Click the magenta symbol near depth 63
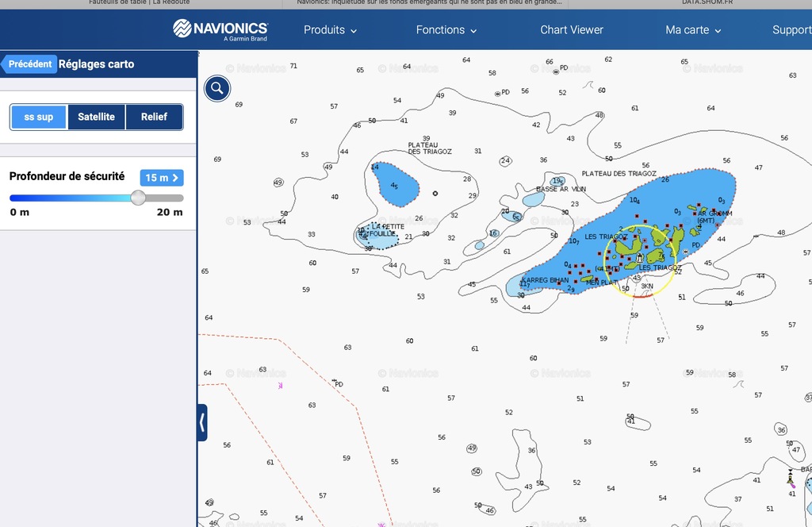The height and width of the screenshot is (527, 812). tap(280, 386)
